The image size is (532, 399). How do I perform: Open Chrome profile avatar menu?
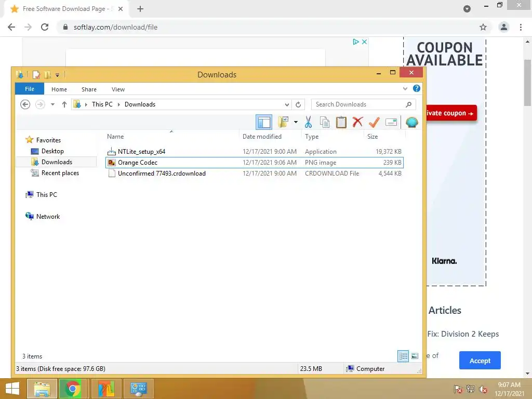click(x=504, y=27)
